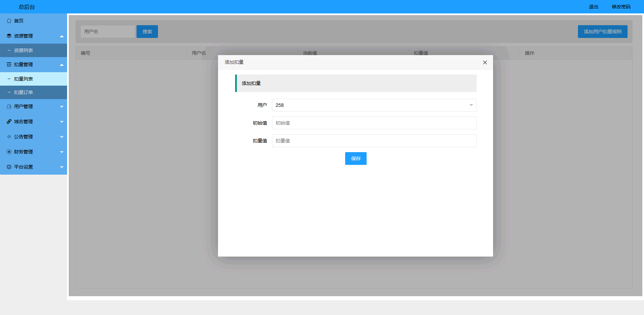
Task: Click the user icon for 用户管理
Action: tap(9, 106)
